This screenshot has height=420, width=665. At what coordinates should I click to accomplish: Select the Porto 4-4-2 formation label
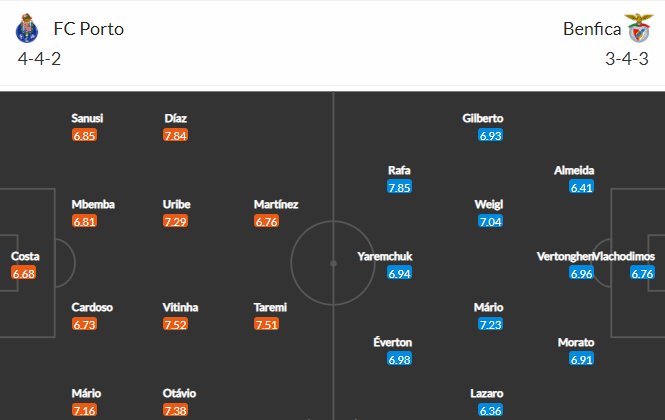[39, 59]
